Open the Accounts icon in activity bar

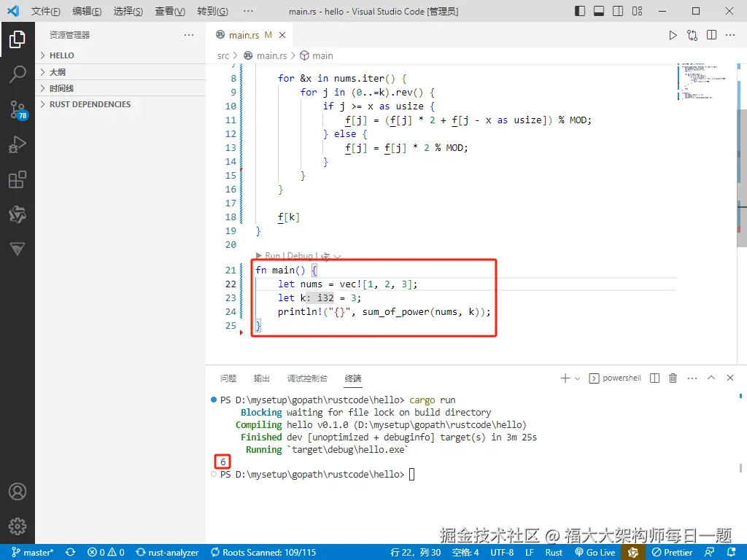pyautogui.click(x=18, y=491)
